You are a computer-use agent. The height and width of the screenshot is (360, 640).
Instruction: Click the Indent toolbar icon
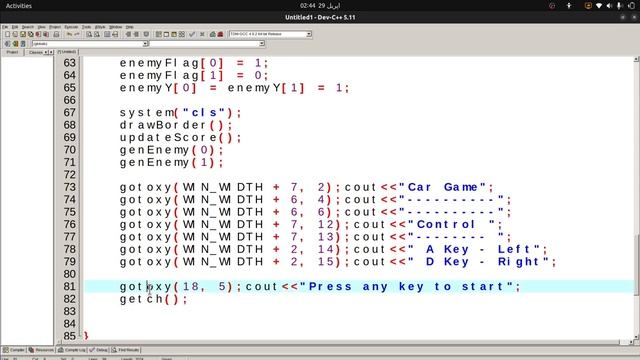pos(128,34)
